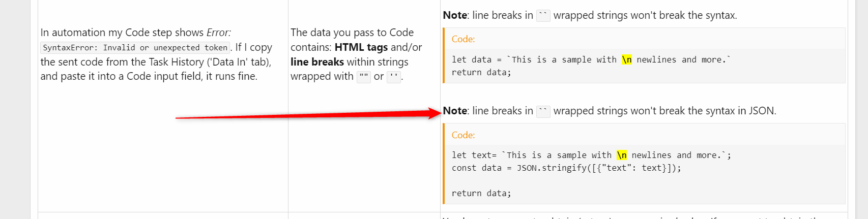868x219 pixels.
Task: Click the bold 'Note' before 'syntax in JSON'
Action: pos(455,111)
